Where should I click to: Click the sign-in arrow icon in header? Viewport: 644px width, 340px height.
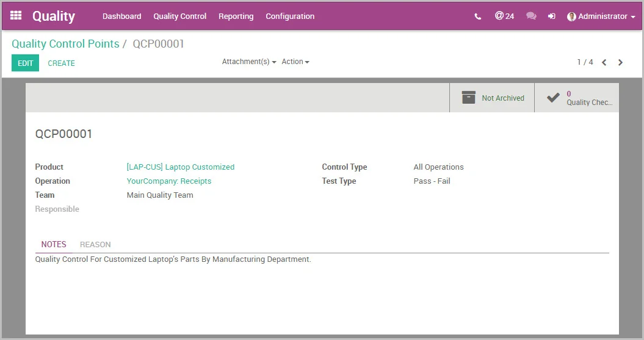pyautogui.click(x=552, y=16)
